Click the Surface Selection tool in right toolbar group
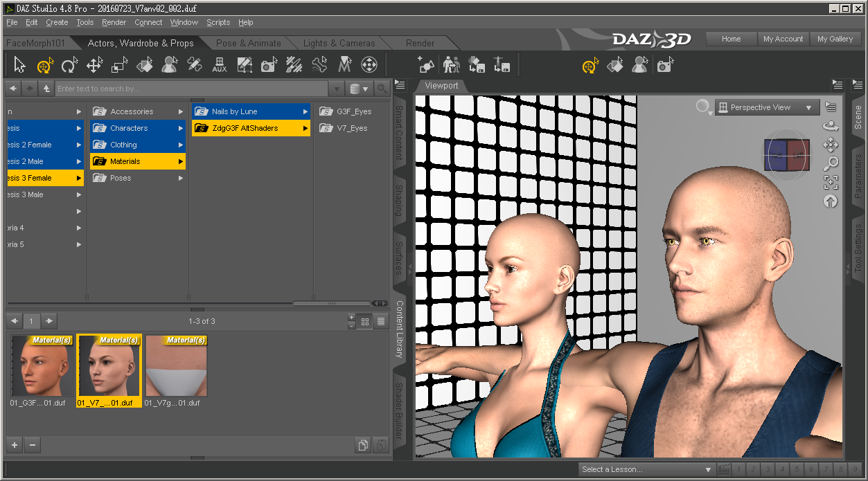This screenshot has width=868, height=481. (615, 66)
